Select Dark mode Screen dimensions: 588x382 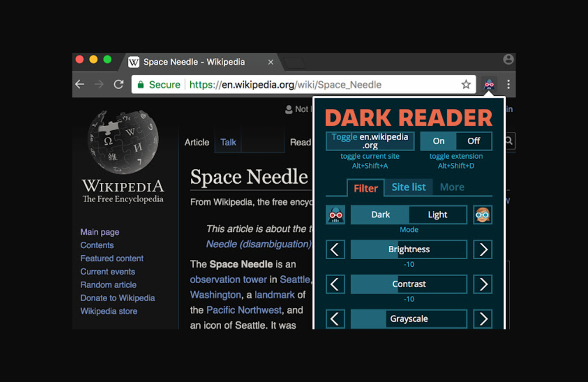pyautogui.click(x=380, y=215)
